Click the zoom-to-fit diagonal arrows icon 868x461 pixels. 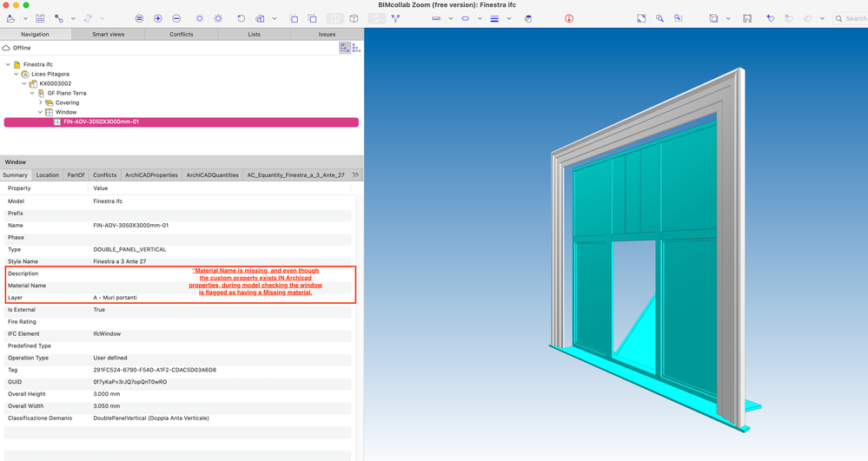(641, 18)
